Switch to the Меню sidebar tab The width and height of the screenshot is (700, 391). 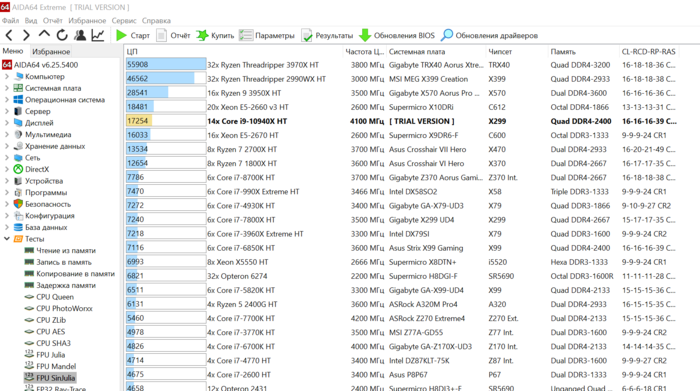pos(13,51)
